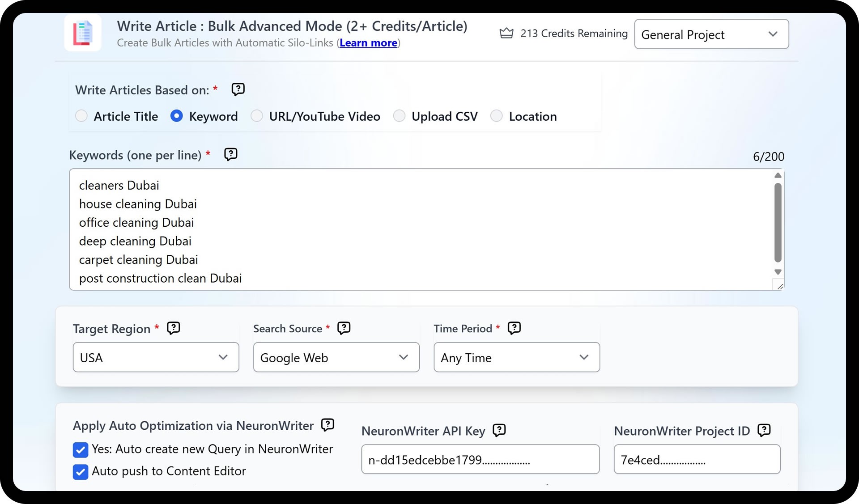Select the Location radio option
This screenshot has height=504, width=859.
pos(497,116)
